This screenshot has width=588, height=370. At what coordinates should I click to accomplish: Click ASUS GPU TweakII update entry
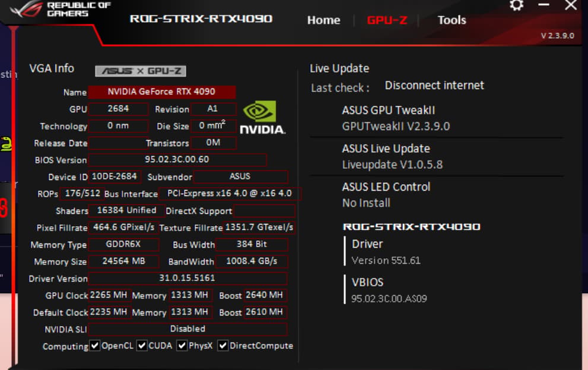[396, 118]
